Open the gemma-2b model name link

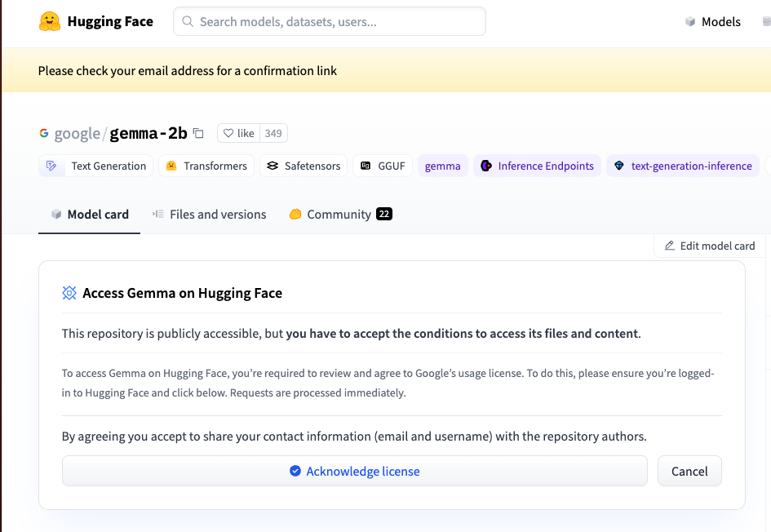[148, 133]
